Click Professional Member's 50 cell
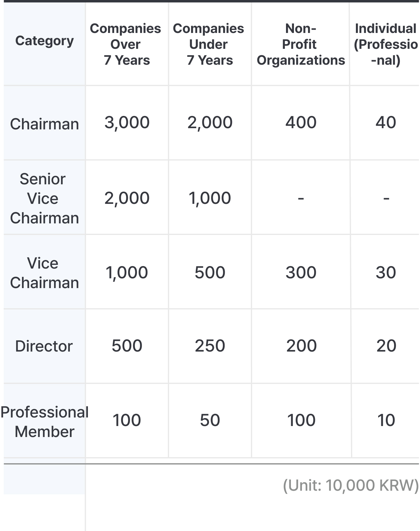This screenshot has width=420, height=531. [210, 420]
